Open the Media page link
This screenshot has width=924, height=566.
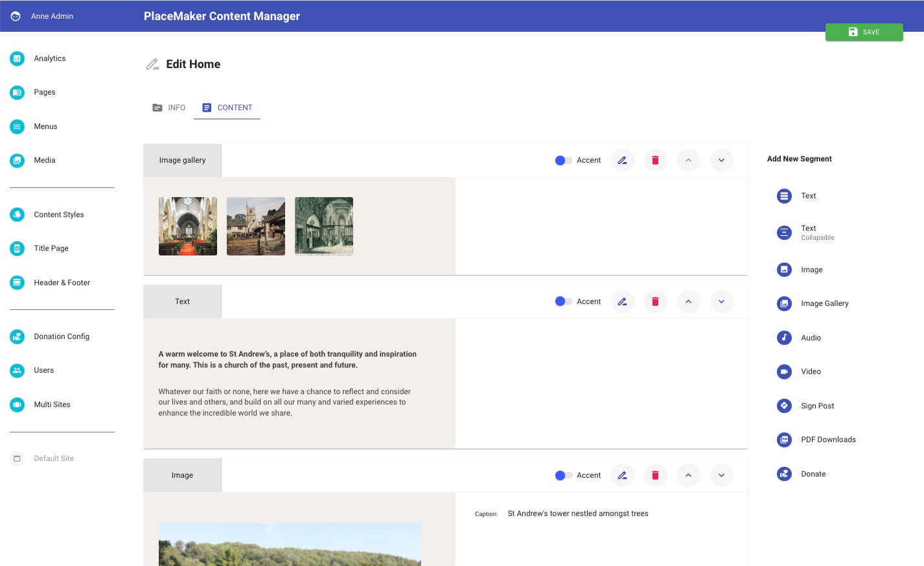44,160
